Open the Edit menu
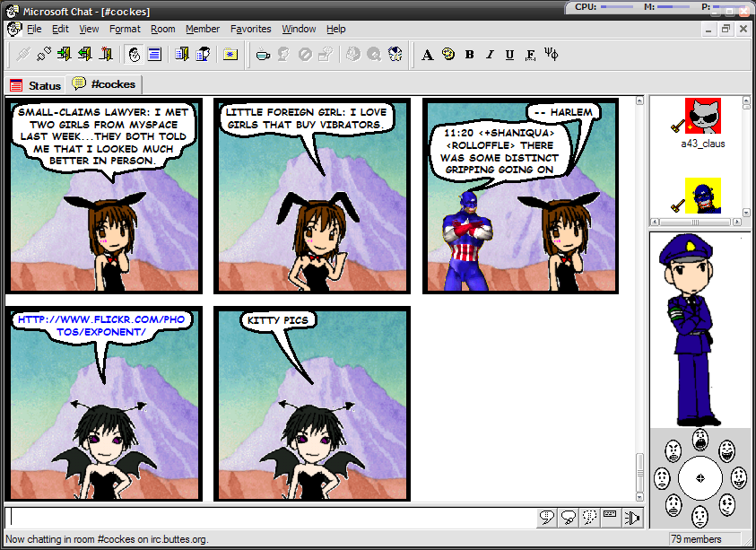Screen dimensions: 756x550 60,29
